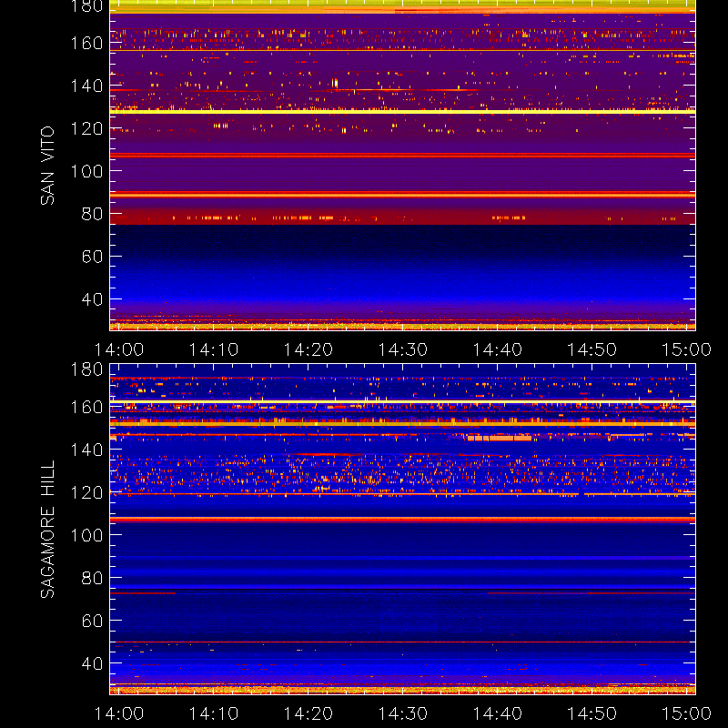This screenshot has height=728, width=728.
Task: Select the 60 frequency tick in San Vito plot
Action: click(92, 257)
